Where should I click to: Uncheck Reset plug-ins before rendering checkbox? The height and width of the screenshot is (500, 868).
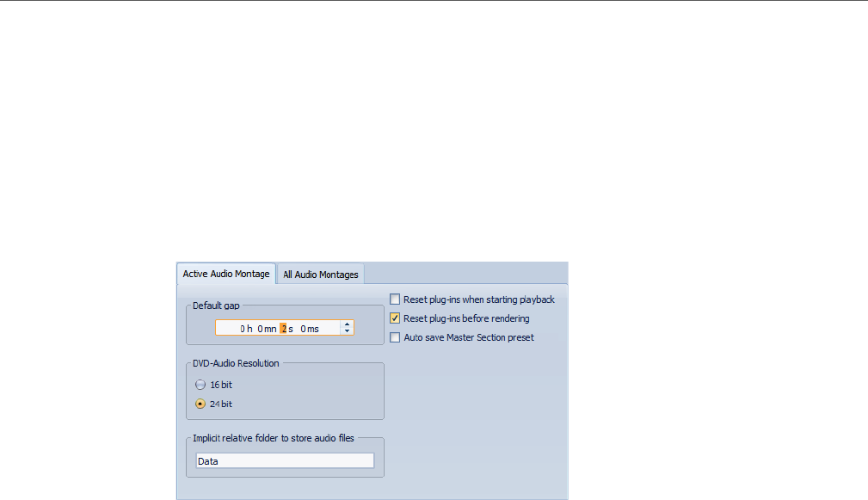point(395,318)
